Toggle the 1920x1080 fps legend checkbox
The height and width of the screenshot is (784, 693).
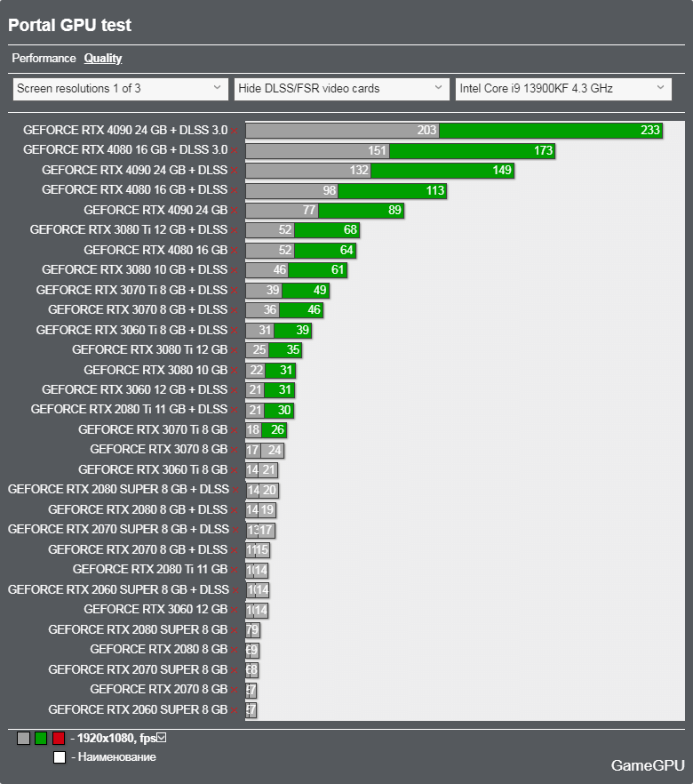[162, 738]
